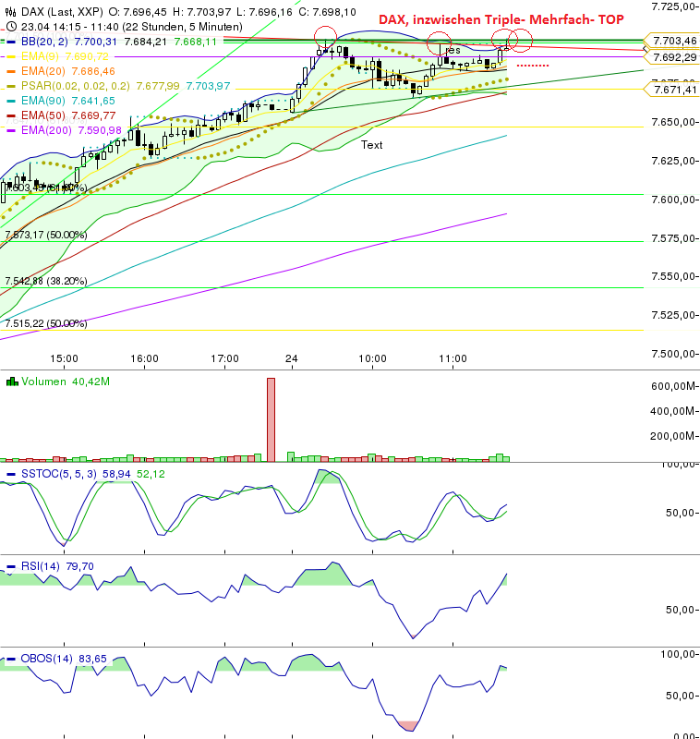Click the 7.542,88 (38.20%) Fibonacci label
Screen dimensions: 700x739
pyautogui.click(x=45, y=281)
